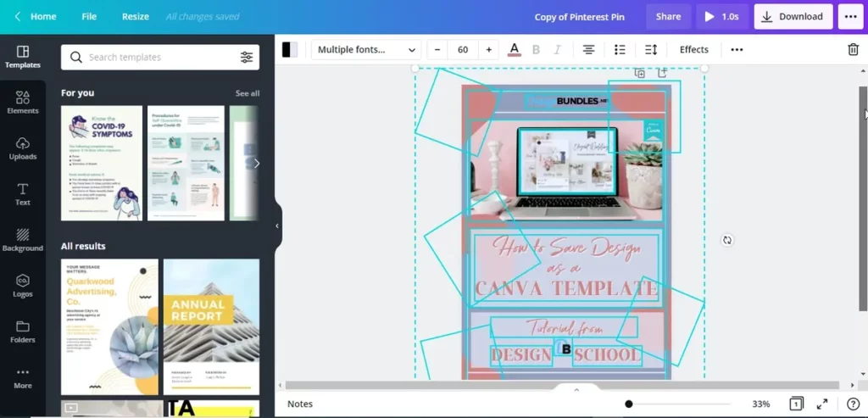Open the page grid view icon
Viewport: 868px width, 418px height.
point(796,404)
